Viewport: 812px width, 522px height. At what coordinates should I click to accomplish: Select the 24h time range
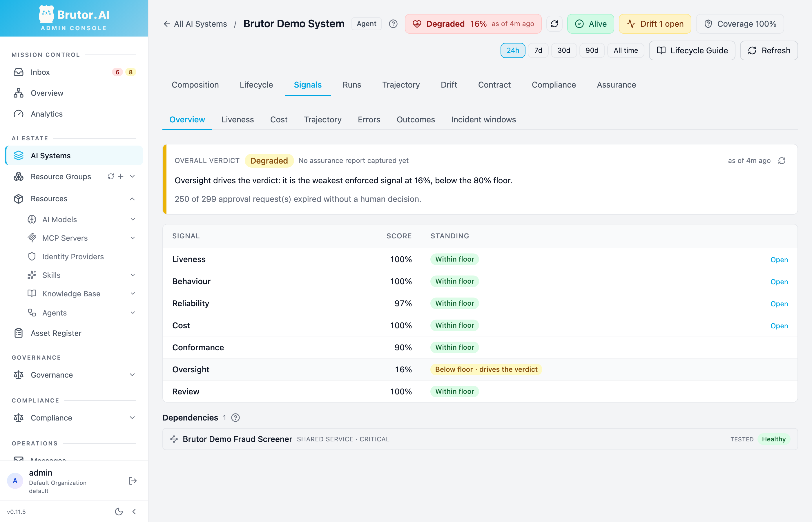tap(513, 50)
